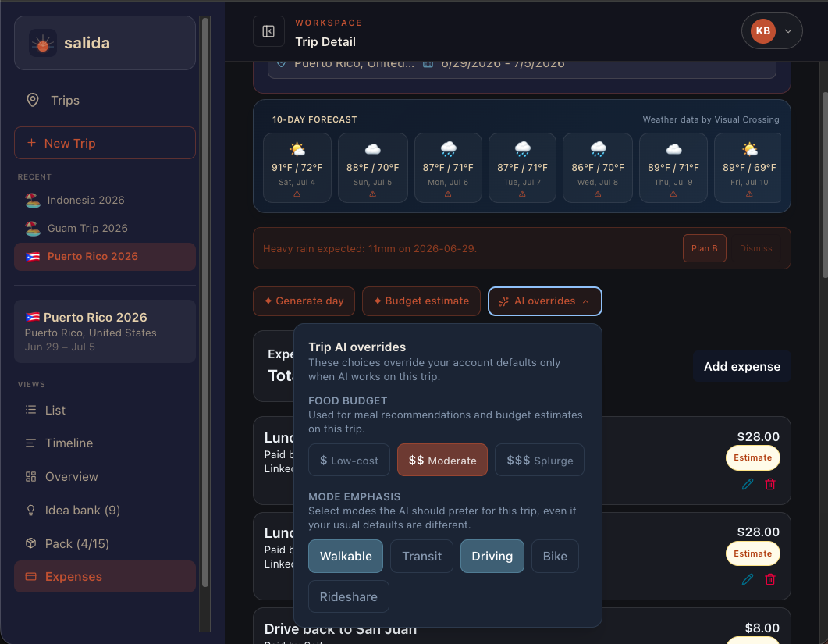Viewport: 828px width, 644px height.
Task: Select the Sat, Jul 4 forecast card
Action: (x=297, y=168)
